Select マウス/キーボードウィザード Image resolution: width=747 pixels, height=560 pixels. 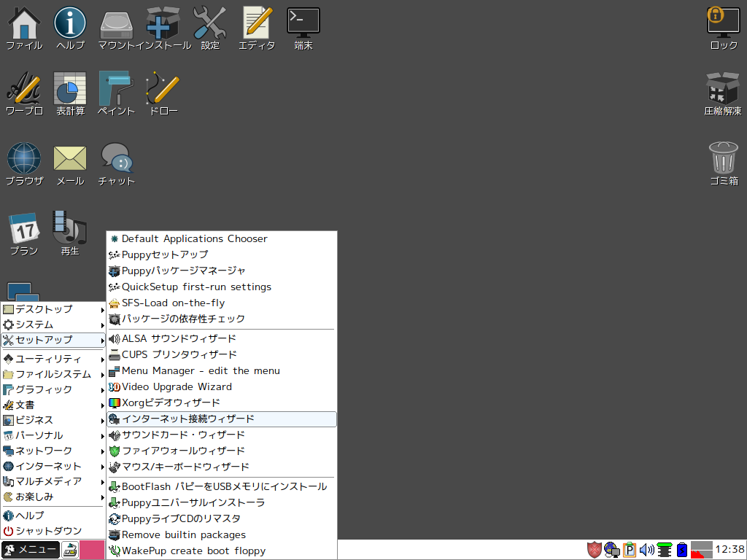point(222,467)
